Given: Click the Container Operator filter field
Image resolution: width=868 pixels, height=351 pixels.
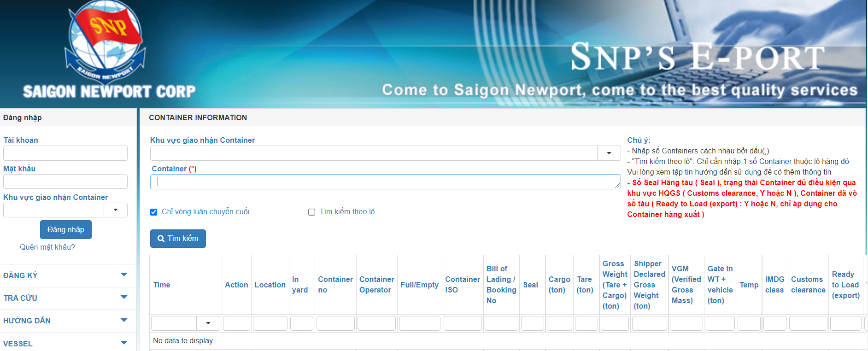Looking at the screenshot, I should (x=376, y=323).
